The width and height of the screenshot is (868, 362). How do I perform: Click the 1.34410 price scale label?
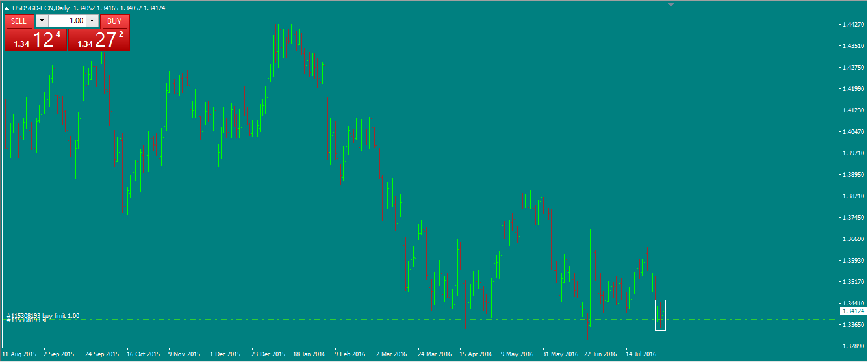pyautogui.click(x=853, y=304)
